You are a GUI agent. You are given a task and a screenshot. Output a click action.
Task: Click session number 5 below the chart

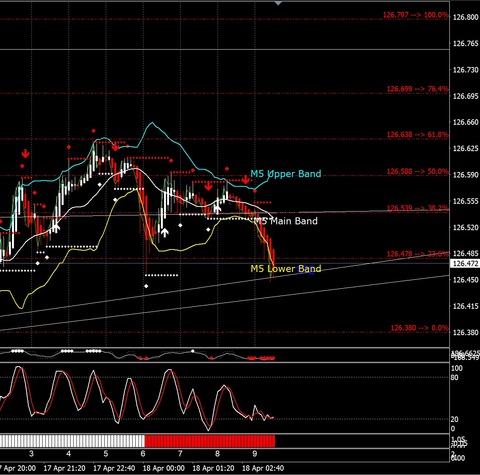point(106,454)
